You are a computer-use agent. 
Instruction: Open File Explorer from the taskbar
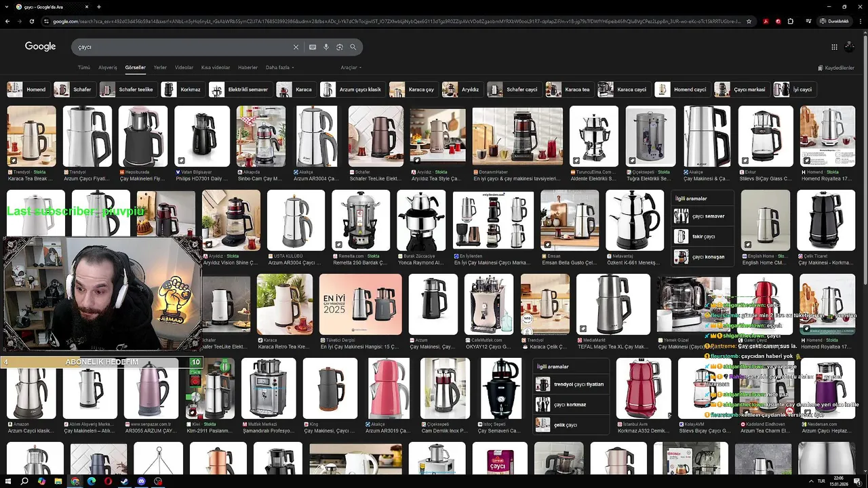58,481
